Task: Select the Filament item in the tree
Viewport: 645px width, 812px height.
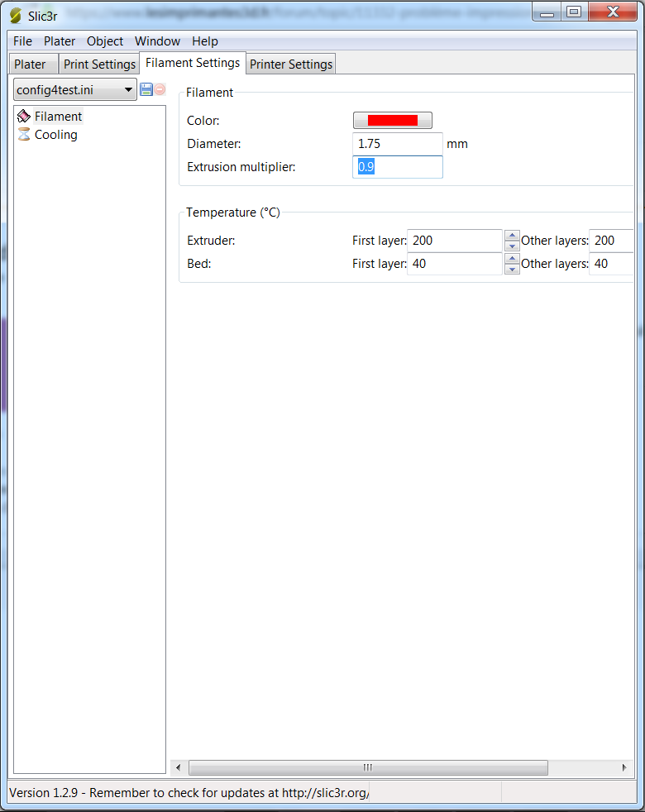Action: pos(58,117)
